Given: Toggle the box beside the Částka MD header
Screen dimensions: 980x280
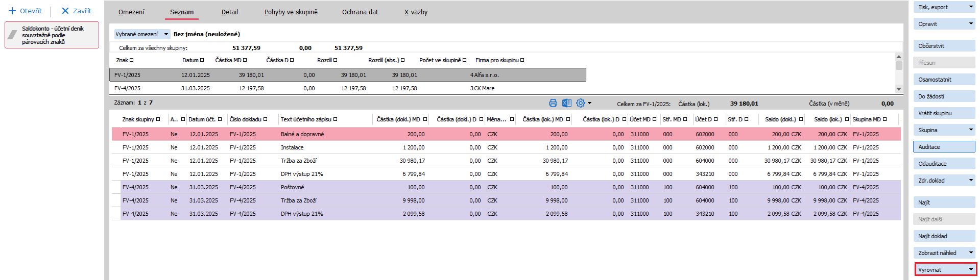Looking at the screenshot, I should (245, 60).
